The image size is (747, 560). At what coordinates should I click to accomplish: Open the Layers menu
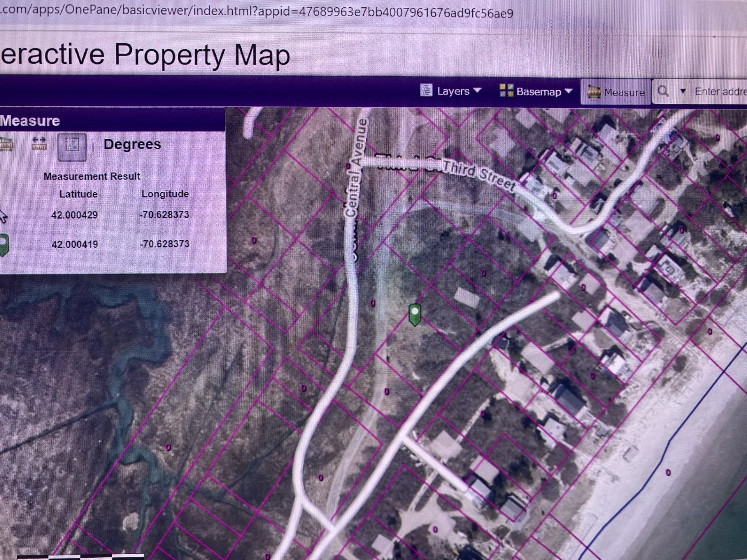tap(451, 91)
